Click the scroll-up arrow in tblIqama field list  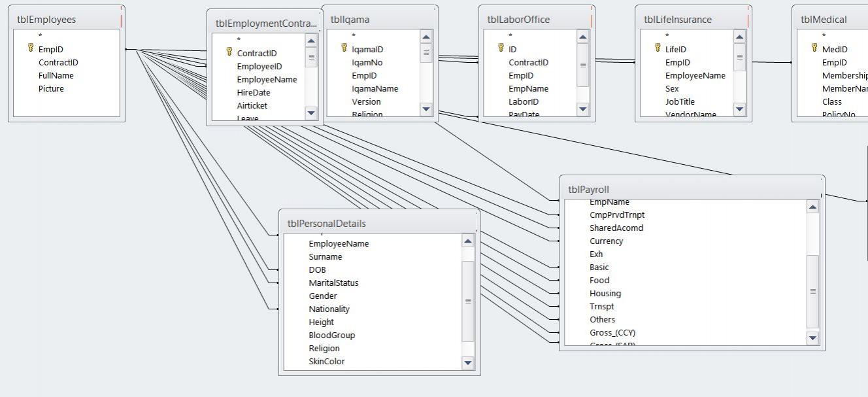(426, 37)
